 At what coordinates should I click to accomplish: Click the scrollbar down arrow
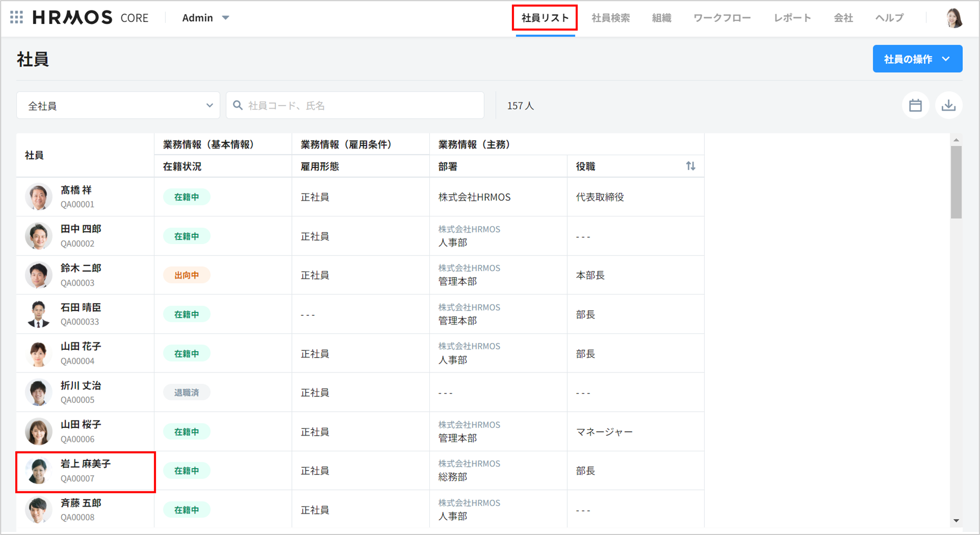click(x=956, y=521)
